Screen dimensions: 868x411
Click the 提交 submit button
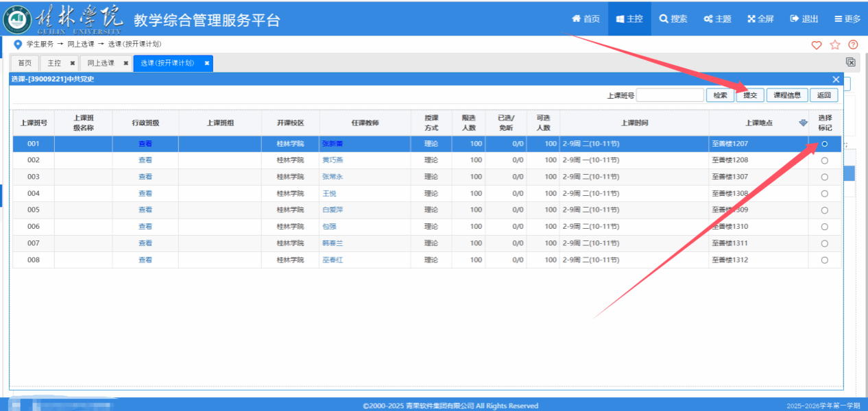pos(750,95)
